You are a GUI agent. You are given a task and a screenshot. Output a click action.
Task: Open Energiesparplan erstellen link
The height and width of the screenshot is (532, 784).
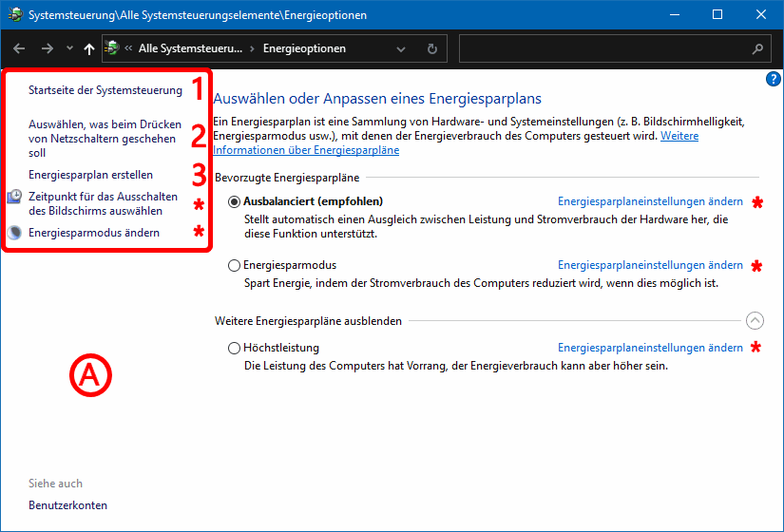[x=90, y=176]
